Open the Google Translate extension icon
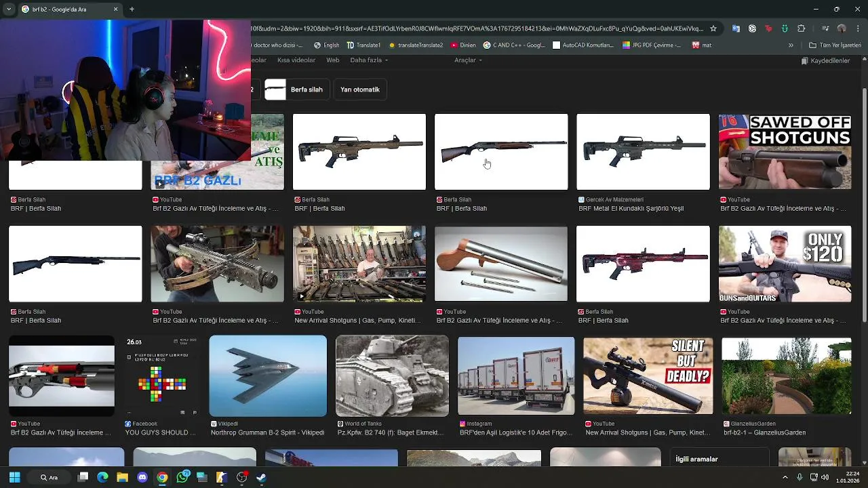Image resolution: width=868 pixels, height=488 pixels. click(x=736, y=28)
